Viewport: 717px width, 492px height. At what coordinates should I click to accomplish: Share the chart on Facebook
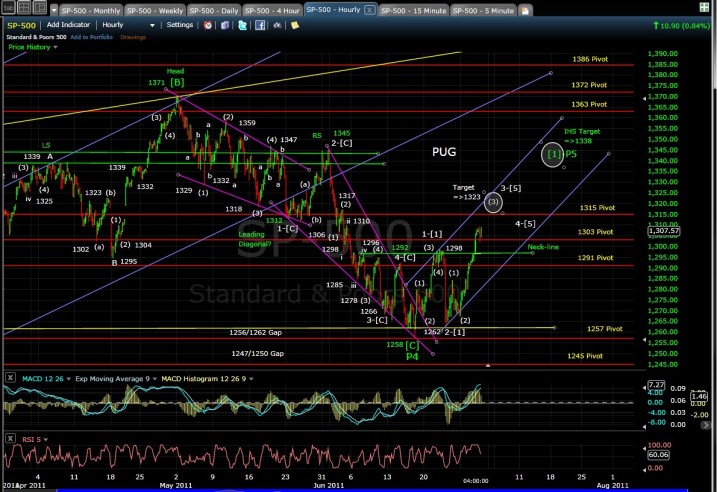(x=260, y=25)
